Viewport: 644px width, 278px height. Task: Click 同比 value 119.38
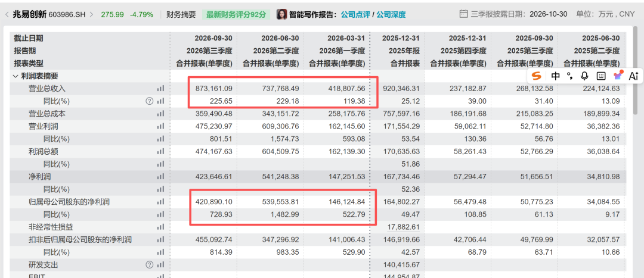[x=354, y=101]
